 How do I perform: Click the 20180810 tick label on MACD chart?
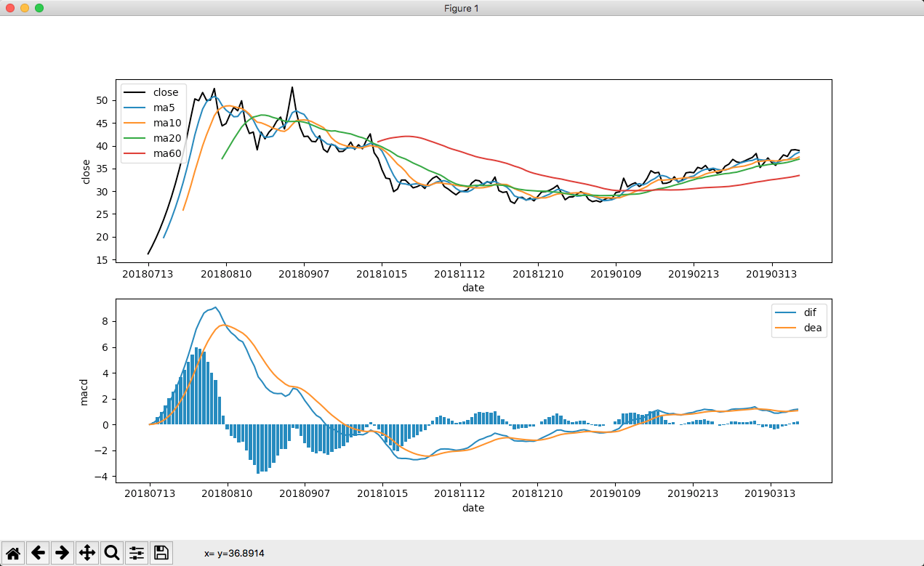coord(225,495)
